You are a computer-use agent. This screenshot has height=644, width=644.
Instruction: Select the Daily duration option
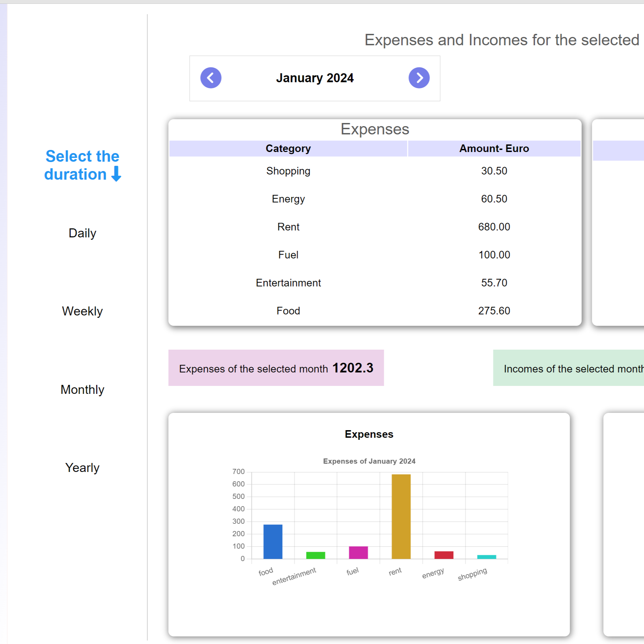coord(82,233)
